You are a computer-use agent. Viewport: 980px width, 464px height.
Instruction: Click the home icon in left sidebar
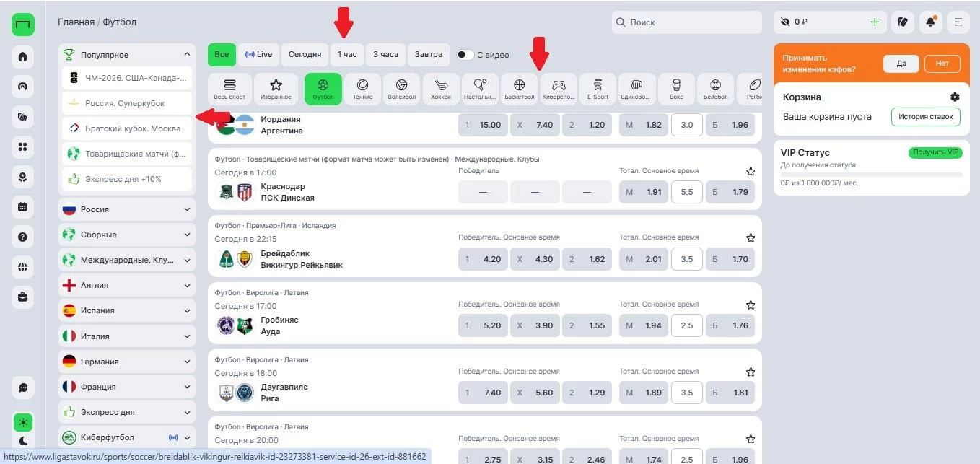point(22,56)
